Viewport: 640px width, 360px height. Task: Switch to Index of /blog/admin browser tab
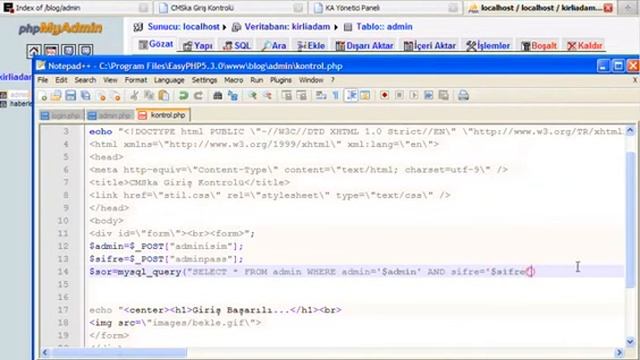tap(76, 8)
